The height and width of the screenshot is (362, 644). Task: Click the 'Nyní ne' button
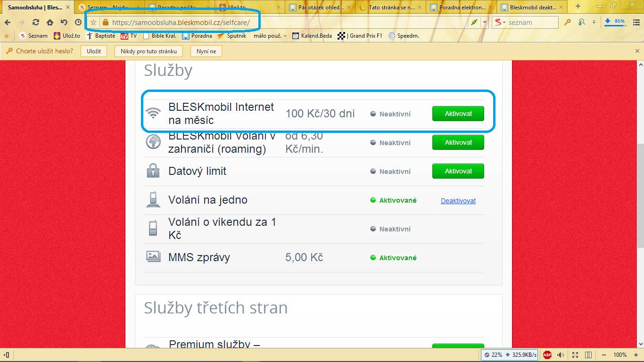[206, 51]
